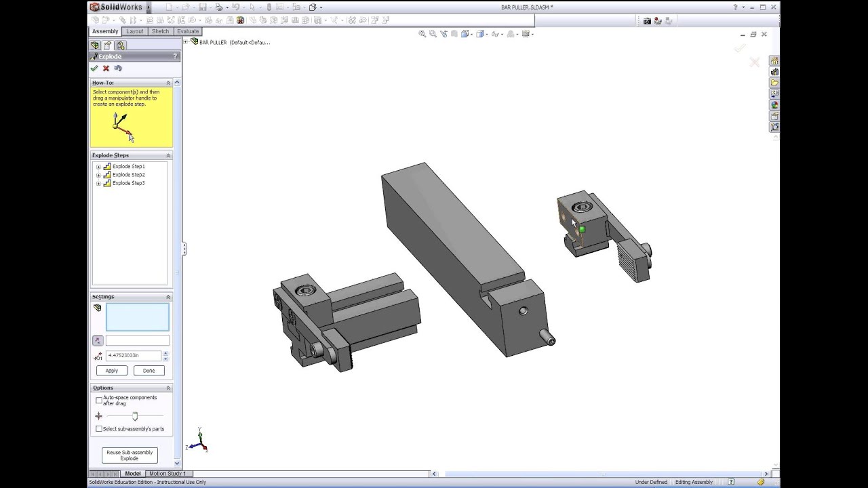Open the SolidWorks Resources home icon
The height and width of the screenshot is (488, 868).
tap(774, 61)
